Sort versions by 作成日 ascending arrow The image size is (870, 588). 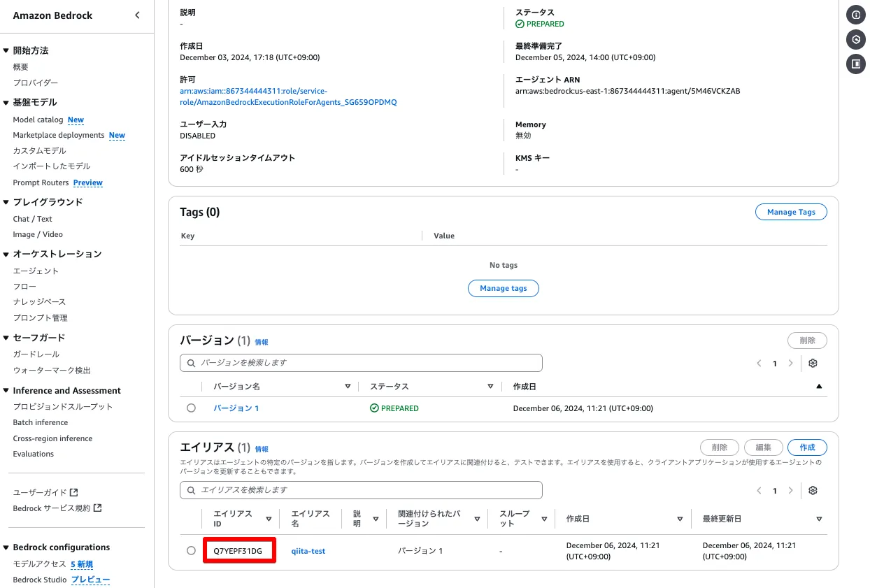[x=819, y=387]
